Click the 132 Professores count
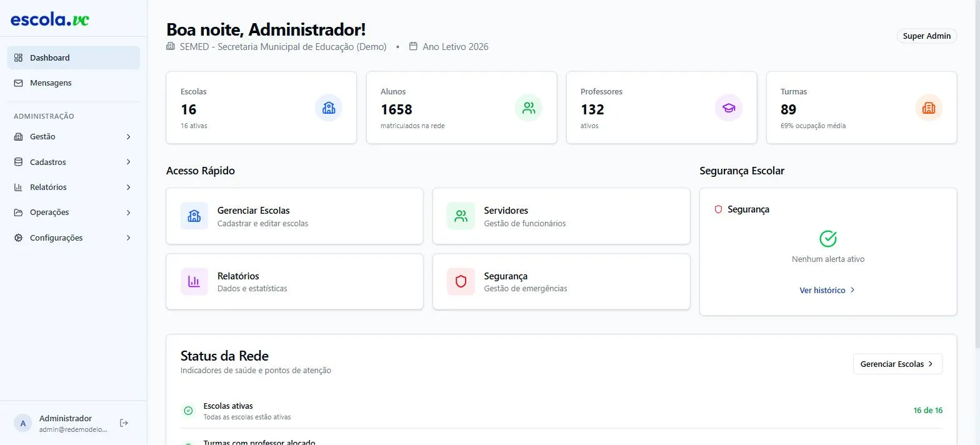The height and width of the screenshot is (445, 980). [x=592, y=109]
